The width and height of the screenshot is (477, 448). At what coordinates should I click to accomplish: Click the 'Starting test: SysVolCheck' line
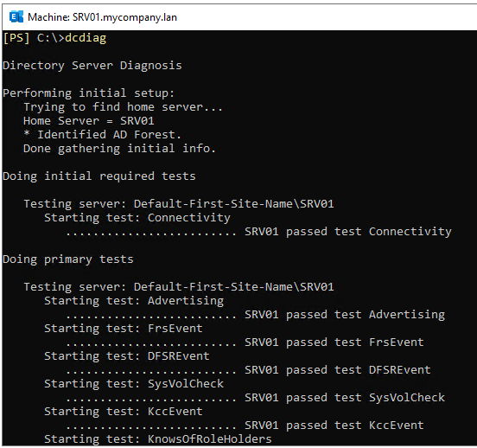coord(134,384)
